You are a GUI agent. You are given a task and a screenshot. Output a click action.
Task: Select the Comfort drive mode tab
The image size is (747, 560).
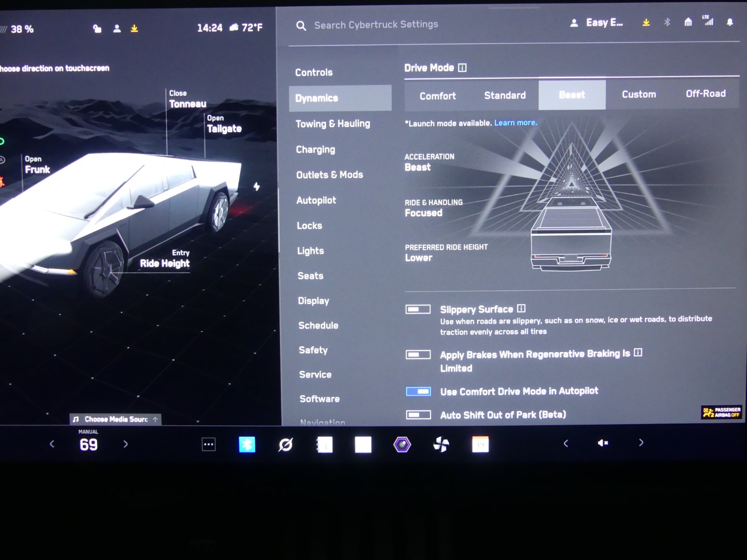click(x=438, y=96)
